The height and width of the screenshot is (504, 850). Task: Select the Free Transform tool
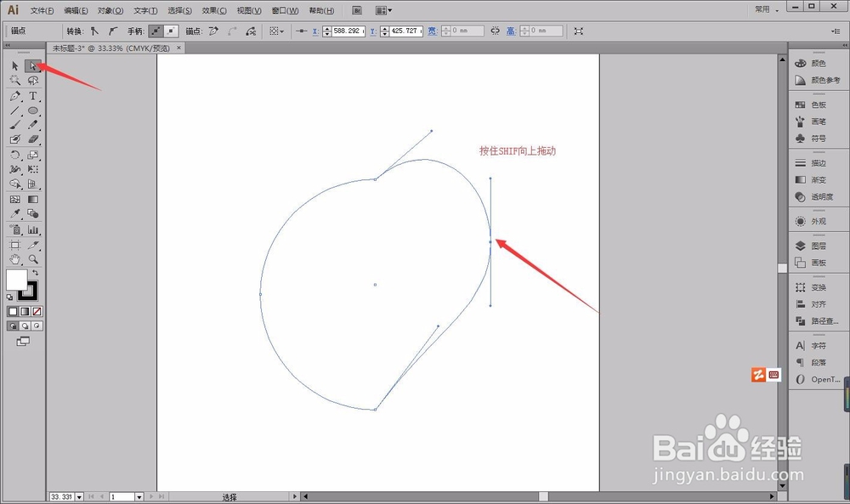click(x=33, y=169)
